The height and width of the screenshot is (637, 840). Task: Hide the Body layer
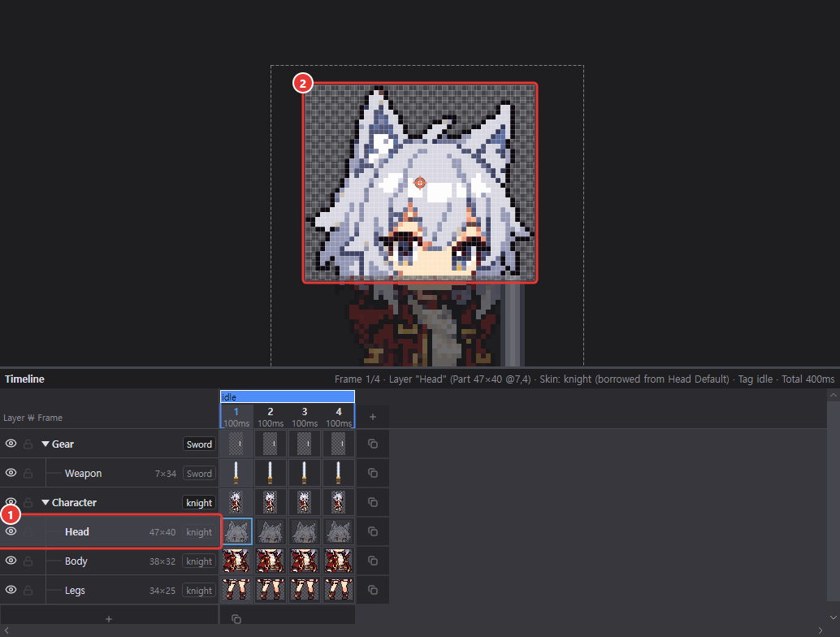tap(11, 561)
